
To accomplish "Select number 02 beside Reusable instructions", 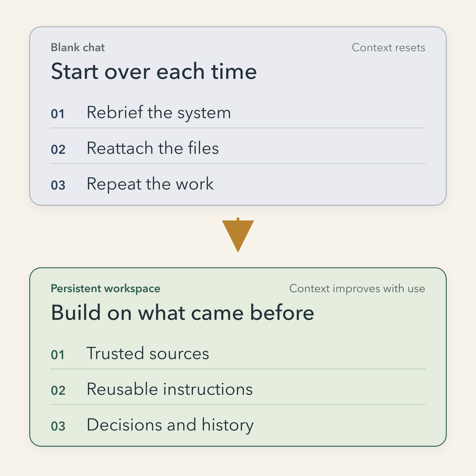I will 58,390.
